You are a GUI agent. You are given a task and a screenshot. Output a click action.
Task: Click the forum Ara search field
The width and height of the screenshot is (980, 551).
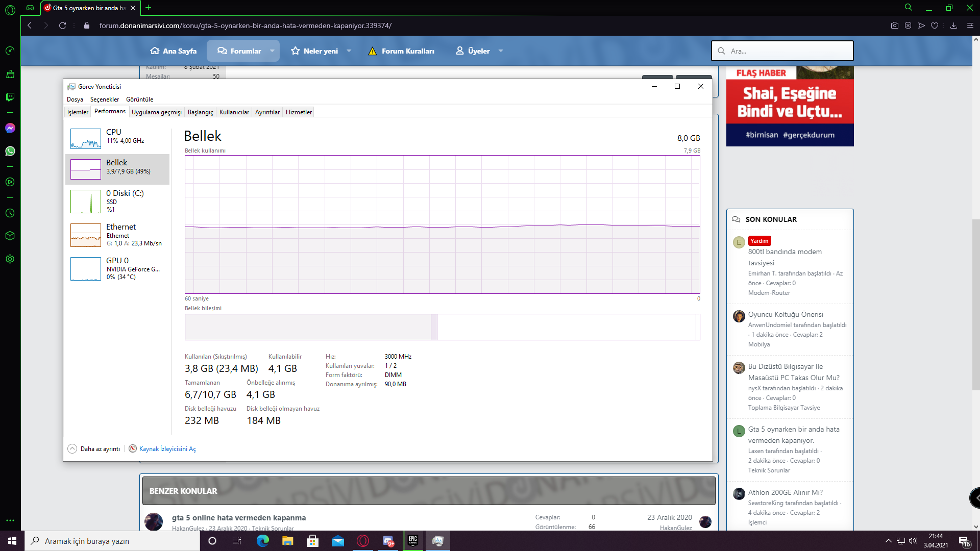pos(782,51)
